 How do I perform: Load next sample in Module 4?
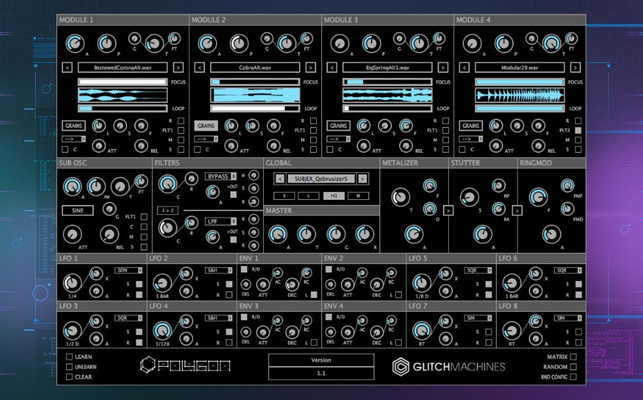(x=575, y=67)
